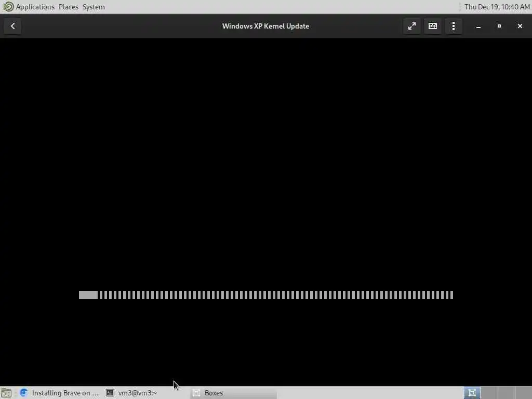Click the Windows XP Kernel Update title
532x399 pixels.
[x=265, y=26]
